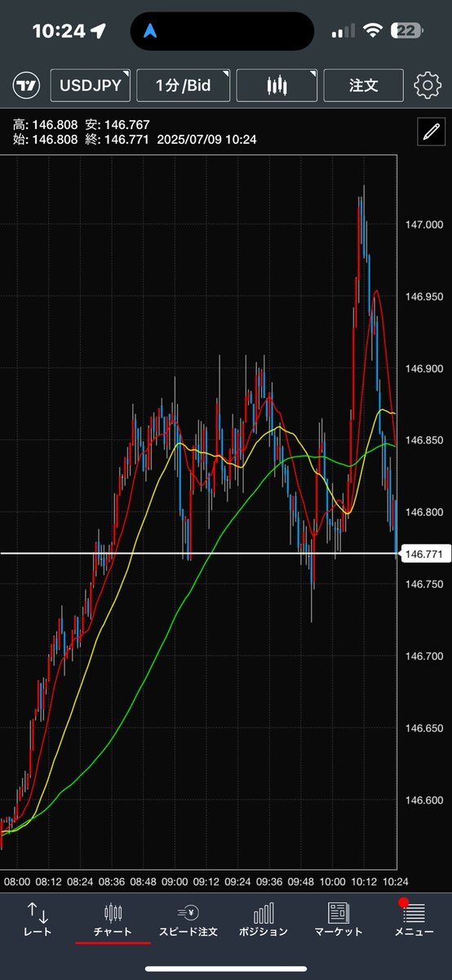Screen dimensions: 452x980
Task: Tap the 146.900 price axis label
Action: pos(423,368)
